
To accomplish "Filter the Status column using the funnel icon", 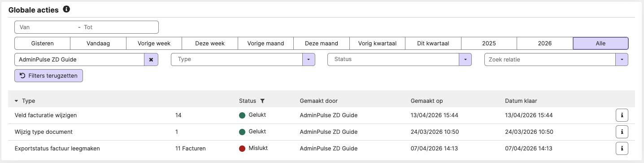I will (262, 101).
